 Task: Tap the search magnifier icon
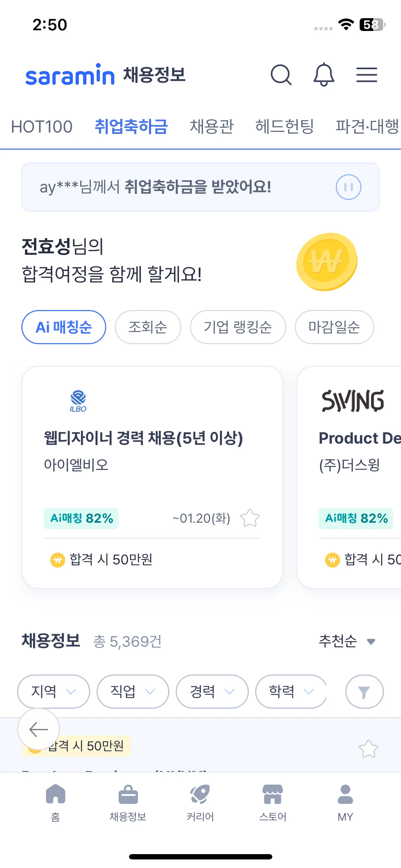(x=281, y=75)
